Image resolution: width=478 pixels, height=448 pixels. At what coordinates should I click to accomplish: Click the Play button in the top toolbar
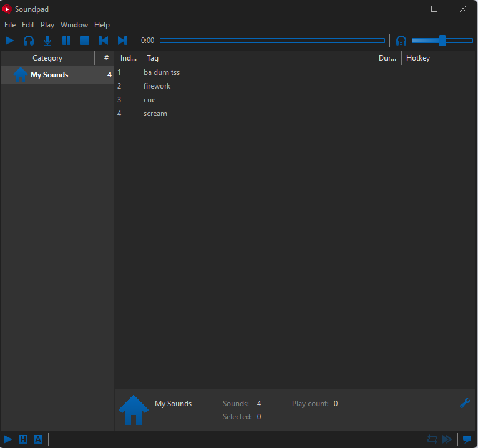point(10,41)
